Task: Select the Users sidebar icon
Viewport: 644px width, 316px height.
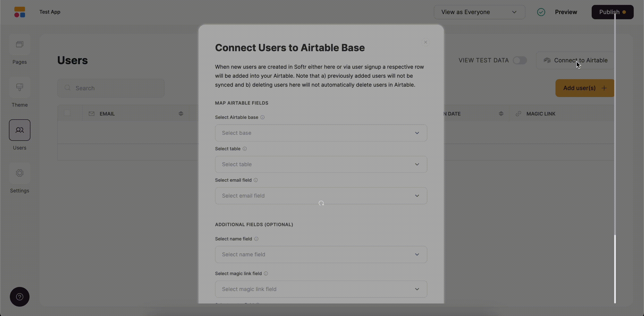Action: pyautogui.click(x=19, y=130)
